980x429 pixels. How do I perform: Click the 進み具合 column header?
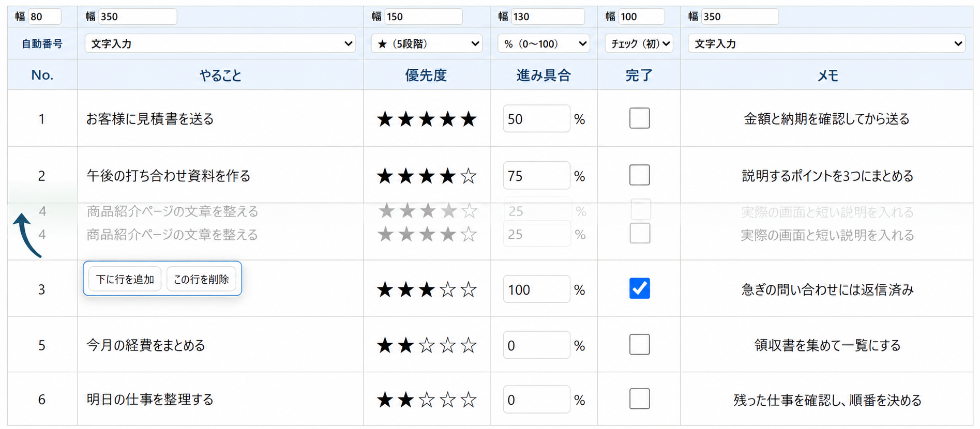544,75
